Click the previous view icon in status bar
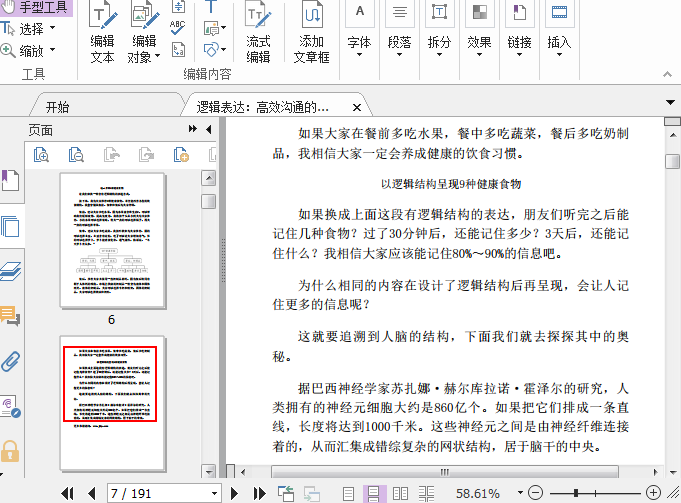 pyautogui.click(x=286, y=493)
